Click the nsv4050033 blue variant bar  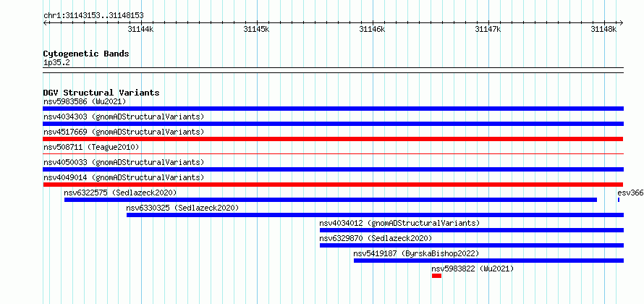click(333, 169)
